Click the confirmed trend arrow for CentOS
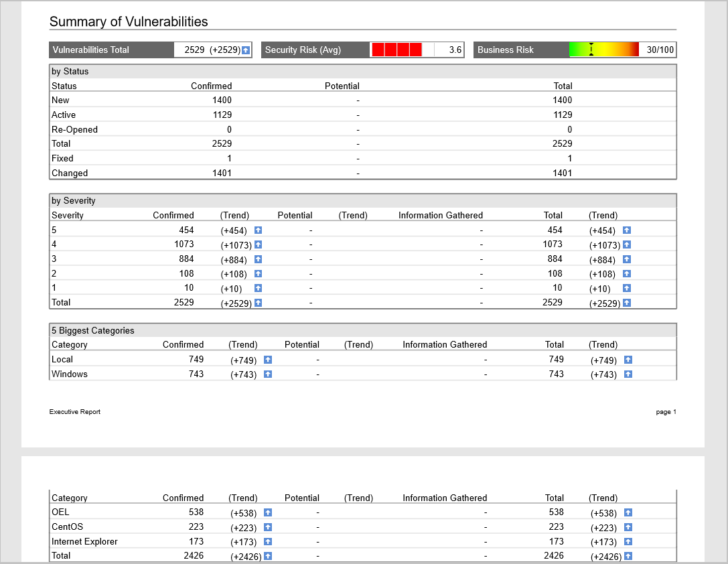 tap(268, 527)
